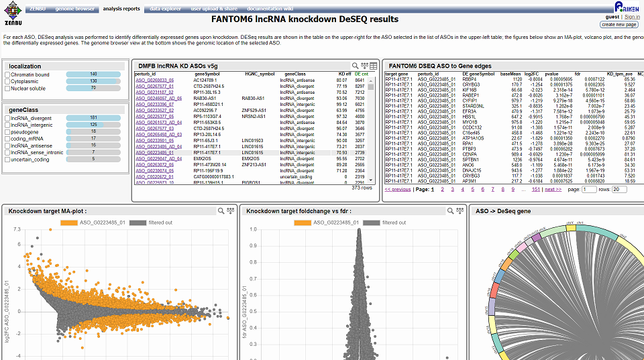This screenshot has height=360, width=644.
Task: Click the ASO table scrollbar down arrow
Action: (x=371, y=180)
